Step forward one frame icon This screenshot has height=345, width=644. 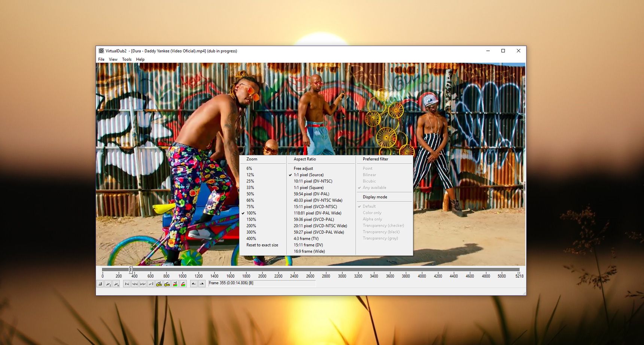tap(143, 284)
